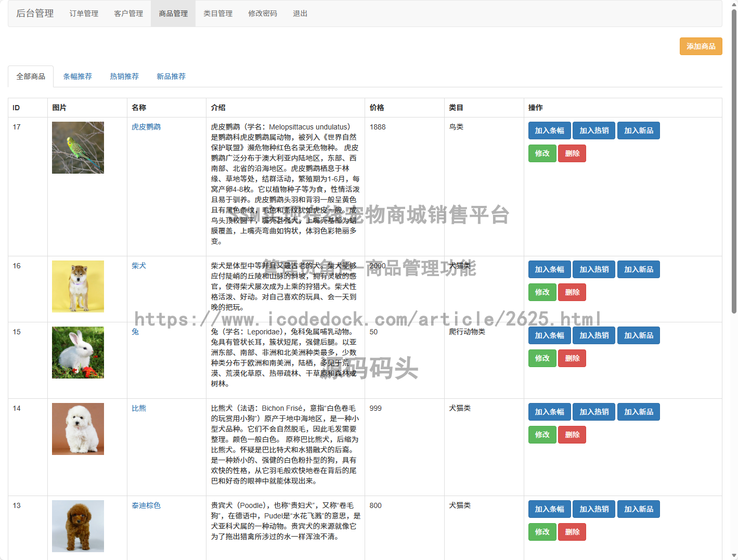
Task: Open 类目管理 navigation item
Action: tap(218, 14)
